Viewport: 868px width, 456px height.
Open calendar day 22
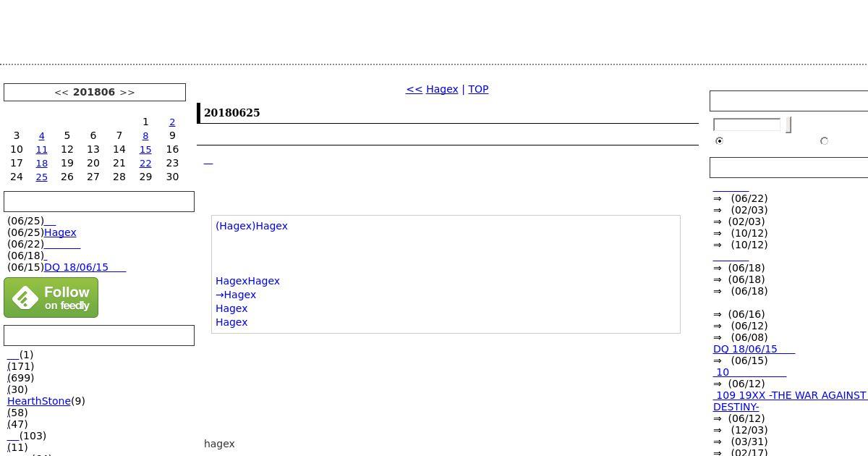click(145, 163)
